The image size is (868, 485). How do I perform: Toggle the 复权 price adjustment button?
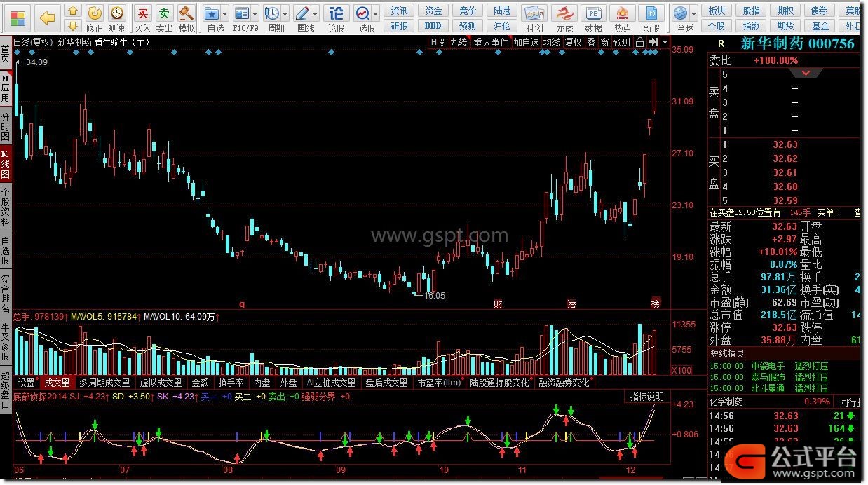coord(574,42)
